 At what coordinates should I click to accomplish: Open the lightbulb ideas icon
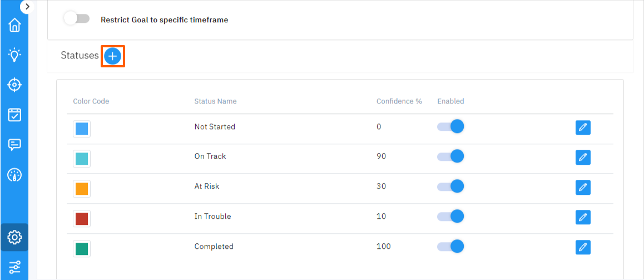click(x=14, y=55)
